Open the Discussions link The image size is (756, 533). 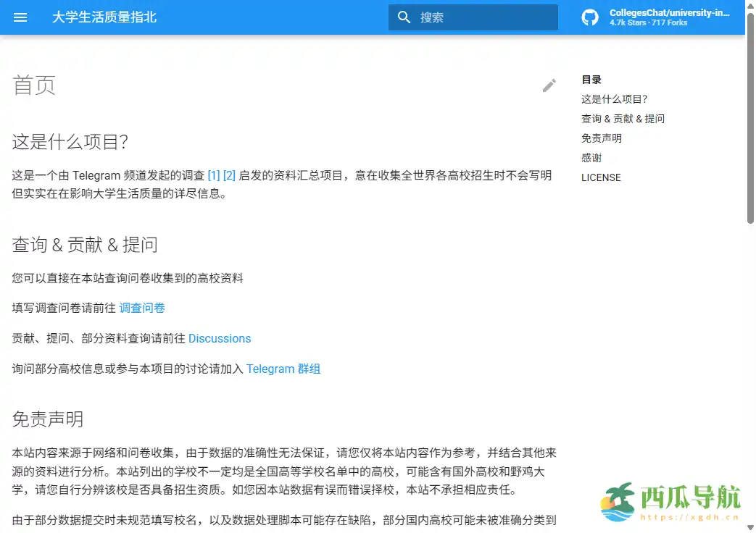click(x=220, y=338)
